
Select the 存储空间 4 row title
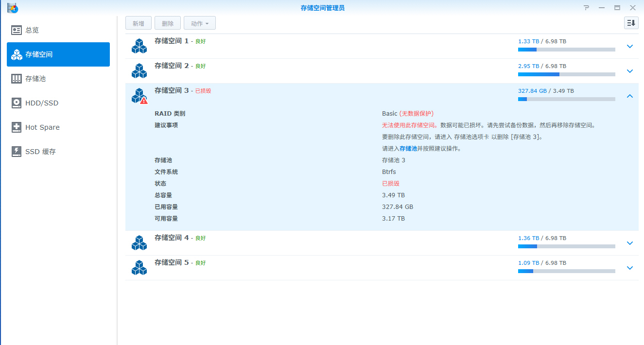click(x=172, y=238)
